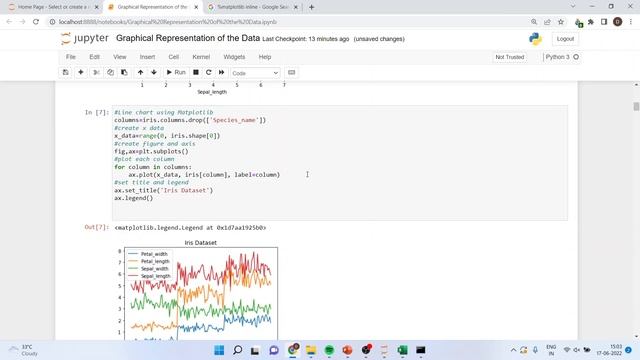Screen dimensions: 640x360
Task: Open PowerPoint from the taskbar
Action: click(347, 350)
